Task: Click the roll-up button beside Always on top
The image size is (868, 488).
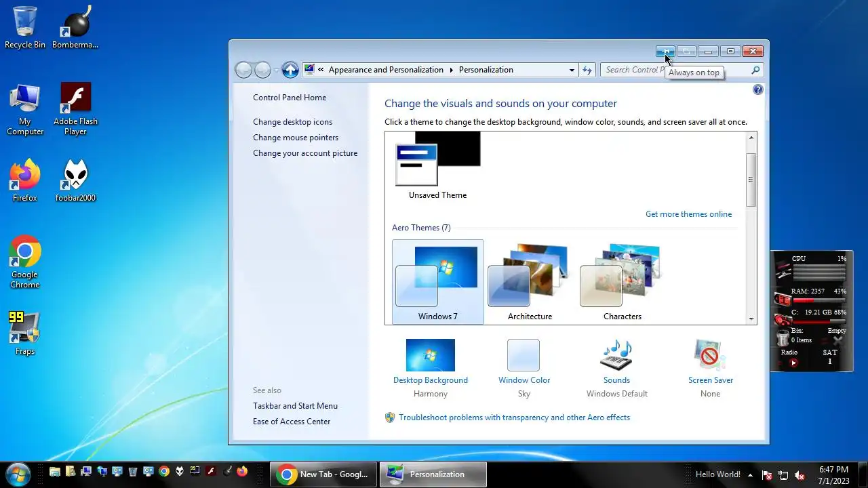Action: coord(686,52)
